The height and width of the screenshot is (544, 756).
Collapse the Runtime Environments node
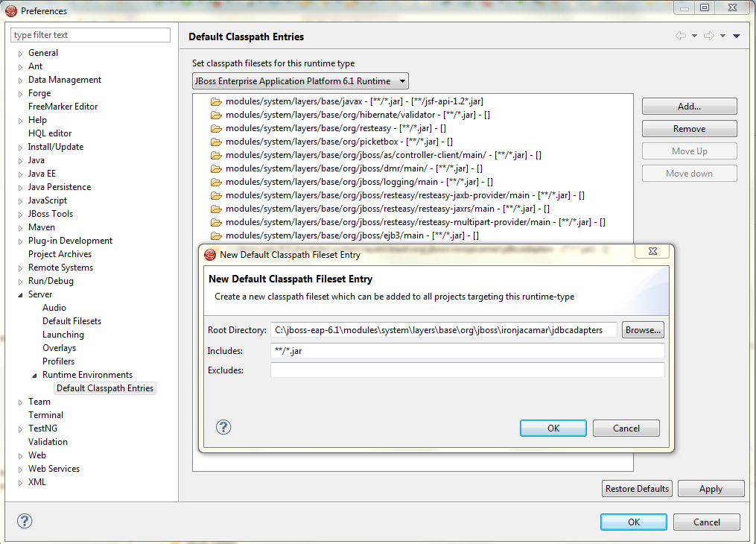pos(34,375)
